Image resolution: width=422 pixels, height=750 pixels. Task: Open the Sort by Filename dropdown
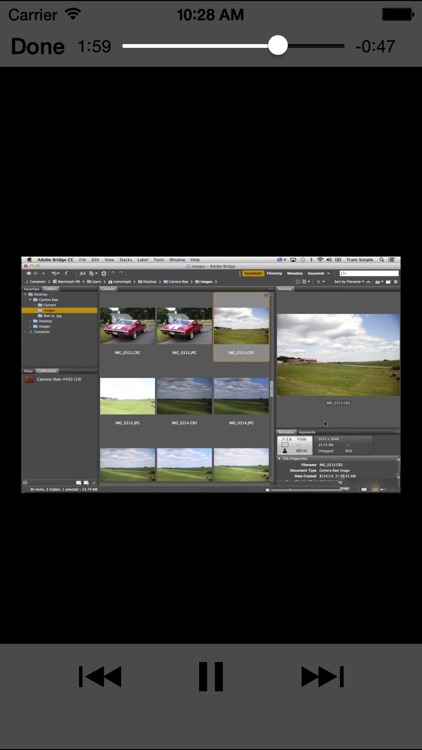click(x=349, y=282)
